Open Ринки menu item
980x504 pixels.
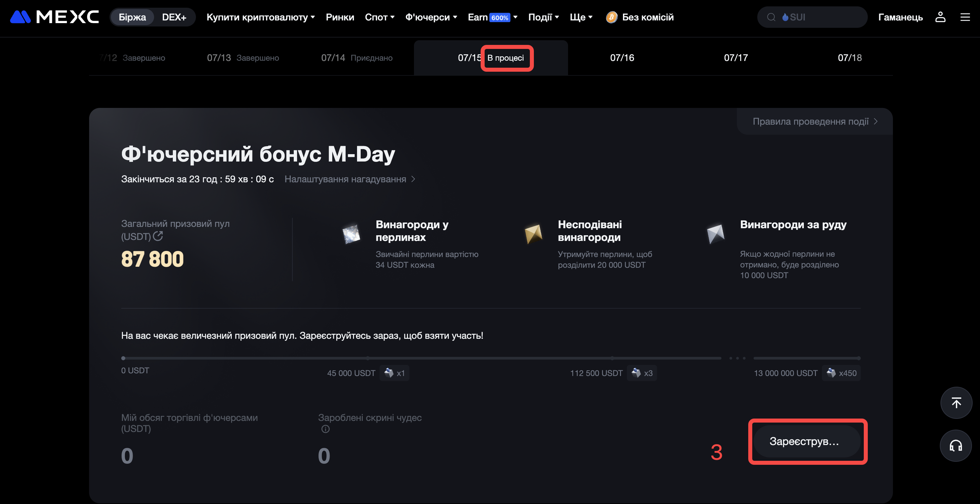pos(340,17)
